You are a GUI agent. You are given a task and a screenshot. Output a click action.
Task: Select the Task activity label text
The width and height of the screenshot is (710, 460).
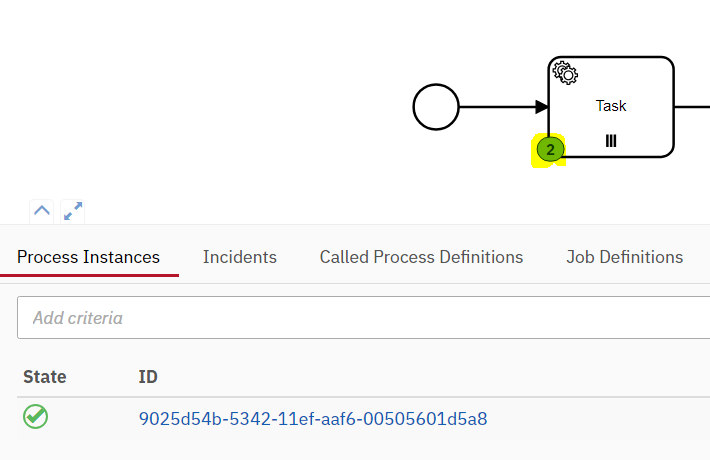[611, 106]
